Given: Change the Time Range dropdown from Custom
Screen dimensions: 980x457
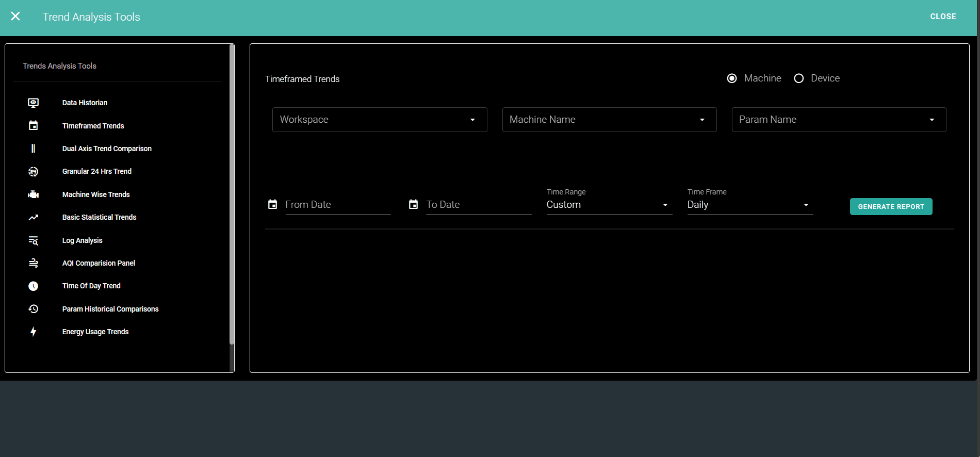Looking at the screenshot, I should click(x=609, y=205).
